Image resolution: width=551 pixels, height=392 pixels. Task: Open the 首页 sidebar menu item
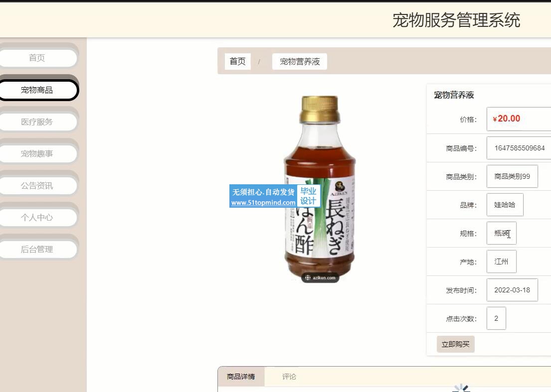click(x=37, y=58)
